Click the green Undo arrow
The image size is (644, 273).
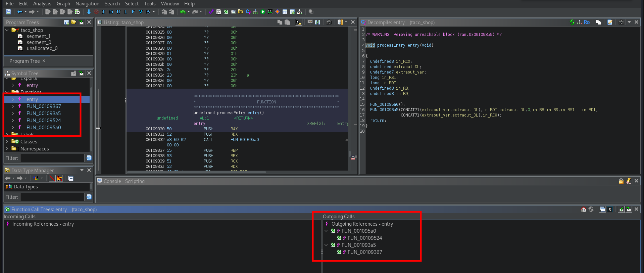[183, 12]
